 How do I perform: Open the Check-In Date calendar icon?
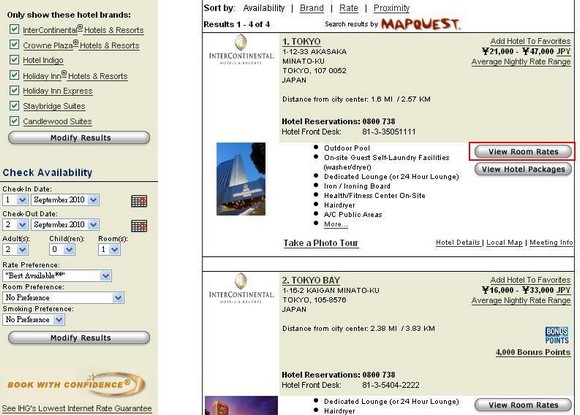tap(139, 201)
